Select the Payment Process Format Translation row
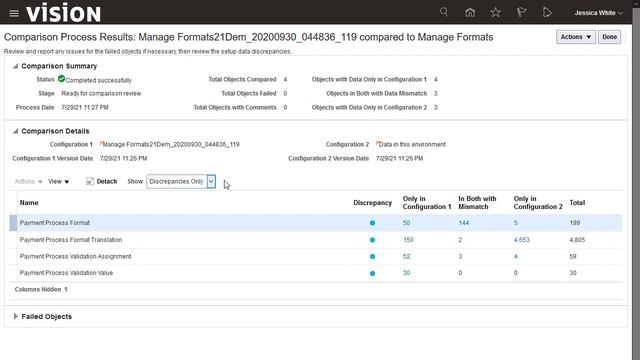This screenshot has height=360, width=640. point(316,240)
